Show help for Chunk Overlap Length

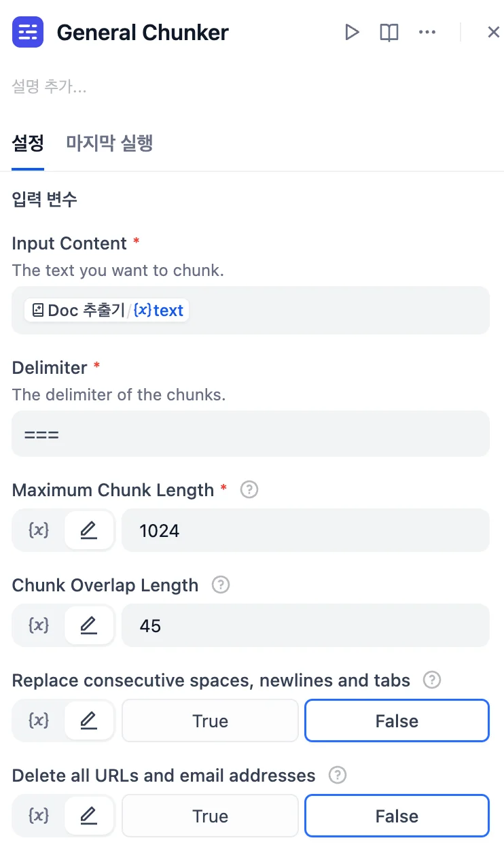(221, 585)
